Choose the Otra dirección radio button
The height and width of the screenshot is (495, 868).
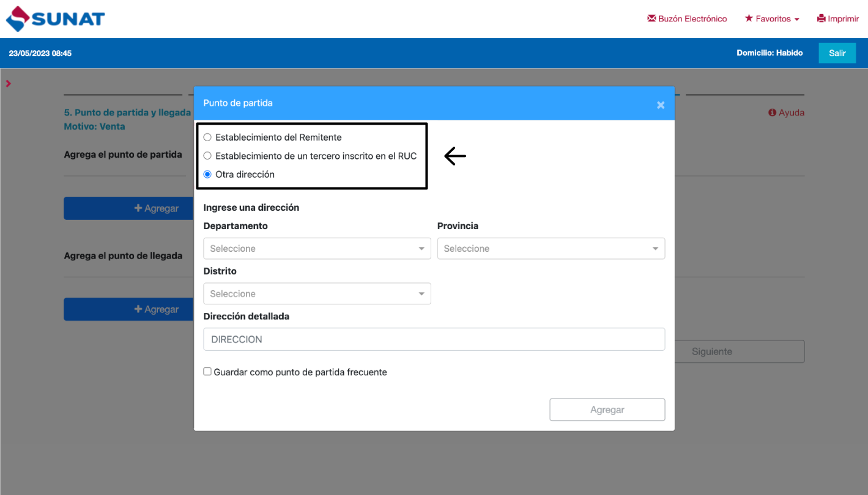click(x=207, y=174)
